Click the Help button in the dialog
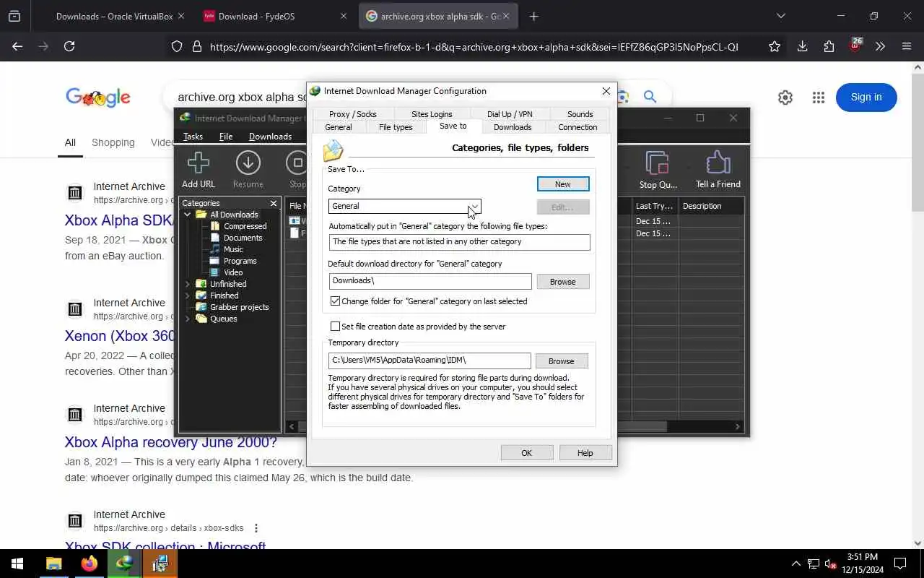 tap(585, 453)
